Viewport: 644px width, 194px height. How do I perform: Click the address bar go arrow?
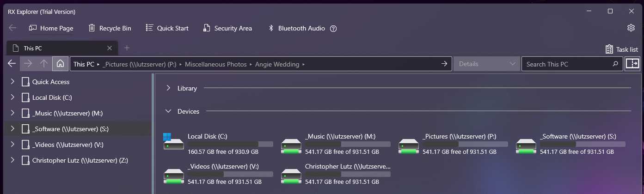point(444,64)
